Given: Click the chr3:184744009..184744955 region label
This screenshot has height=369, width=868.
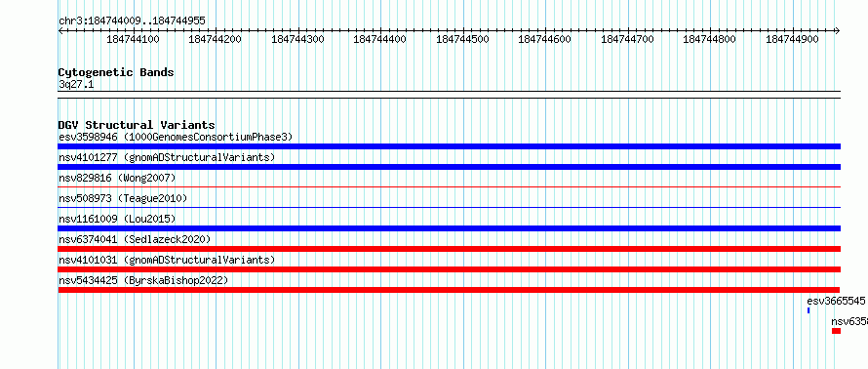Looking at the screenshot, I should coord(132,21).
